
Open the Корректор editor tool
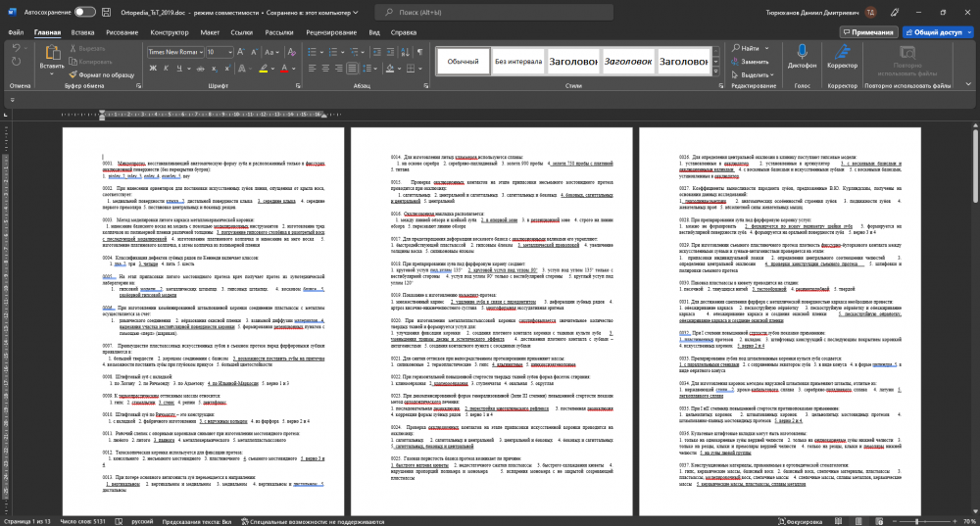click(x=842, y=52)
